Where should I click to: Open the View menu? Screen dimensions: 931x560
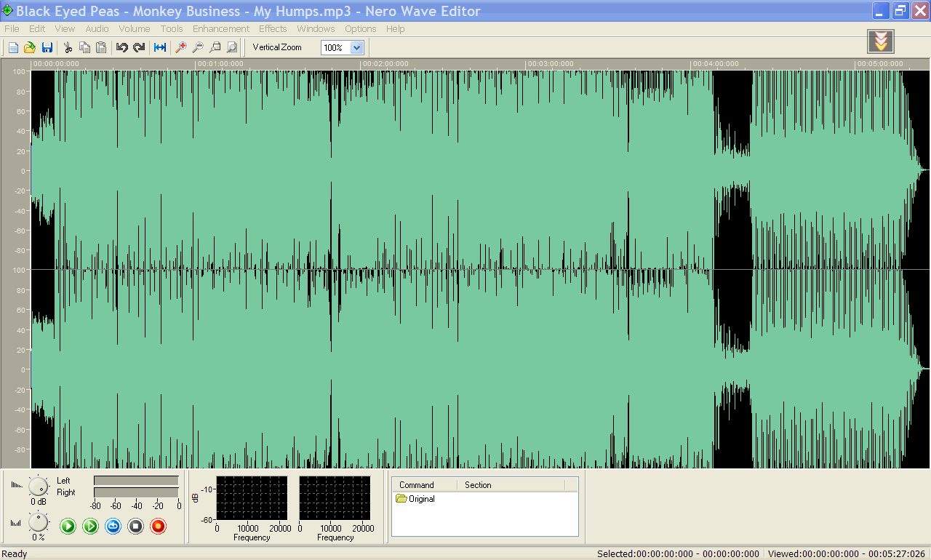65,29
